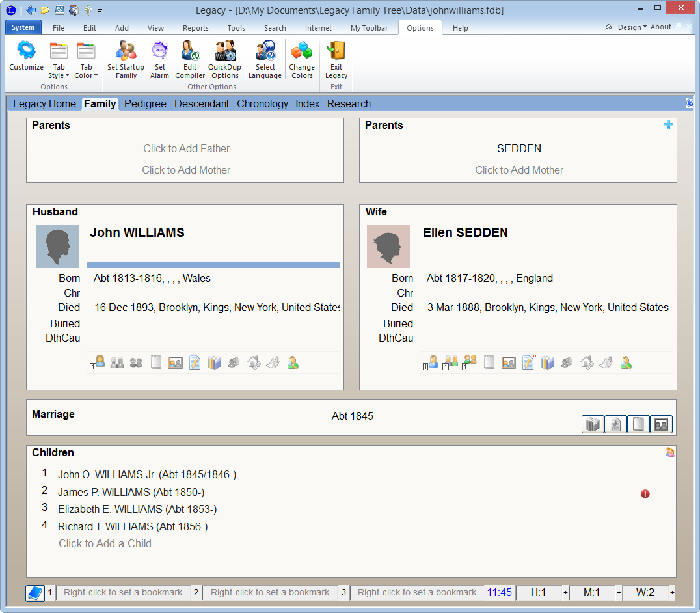The width and height of the screenshot is (700, 613).
Task: Click to Add a Child
Action: [105, 543]
